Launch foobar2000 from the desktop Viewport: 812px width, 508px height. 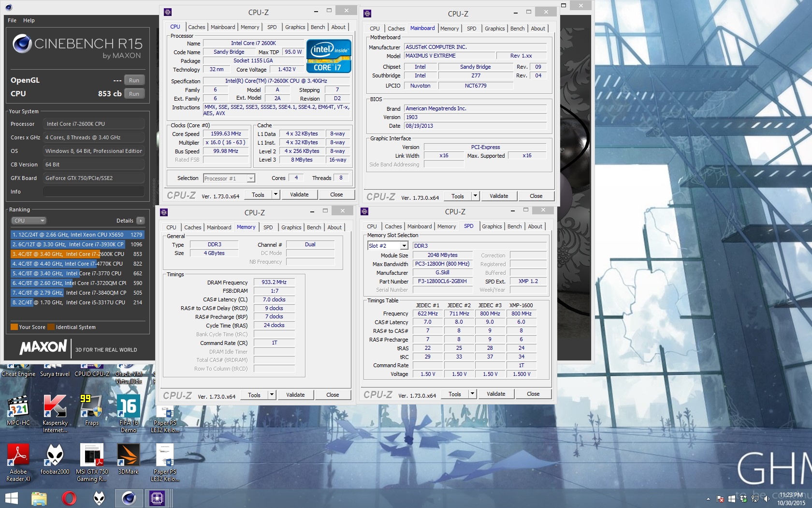pos(55,459)
